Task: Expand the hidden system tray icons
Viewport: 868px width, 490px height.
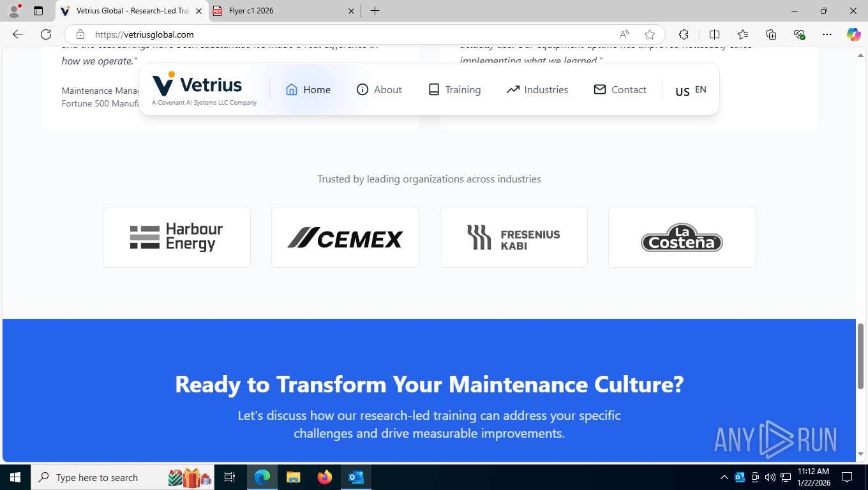Action: pyautogui.click(x=724, y=477)
